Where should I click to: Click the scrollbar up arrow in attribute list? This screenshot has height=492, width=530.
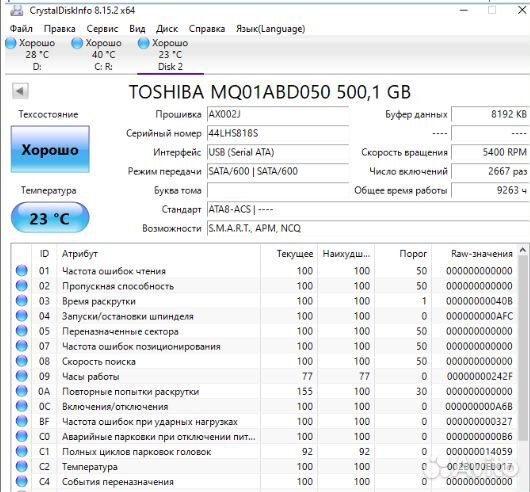pos(523,250)
